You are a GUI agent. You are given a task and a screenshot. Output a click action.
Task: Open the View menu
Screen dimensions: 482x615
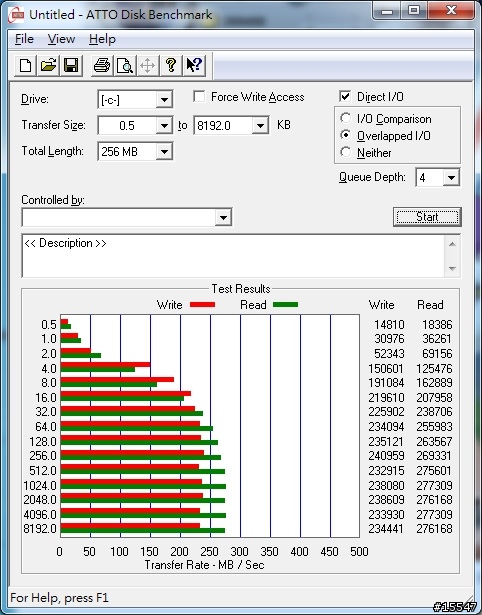point(61,39)
